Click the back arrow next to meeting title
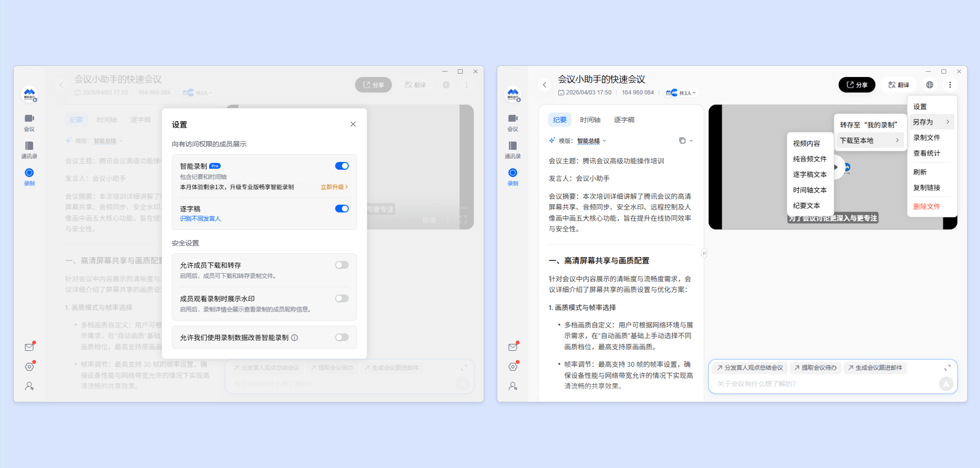The width and height of the screenshot is (980, 468). pyautogui.click(x=544, y=84)
